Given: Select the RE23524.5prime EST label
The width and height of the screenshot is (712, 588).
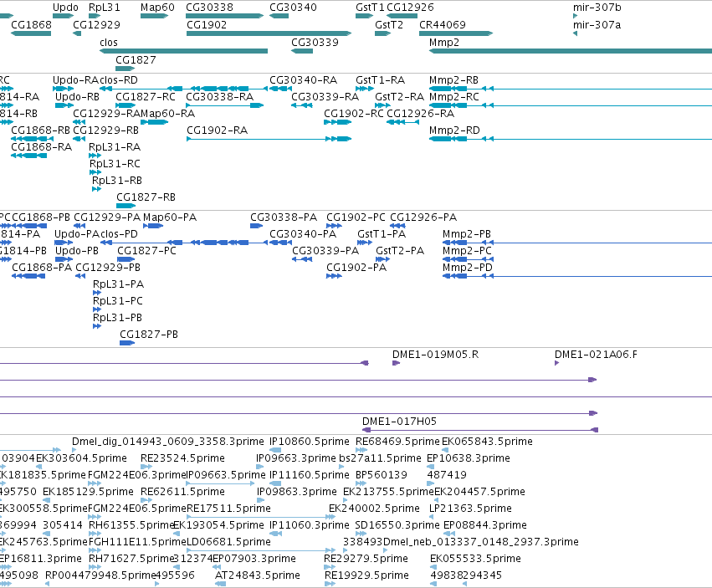Looking at the screenshot, I should pos(182,458).
